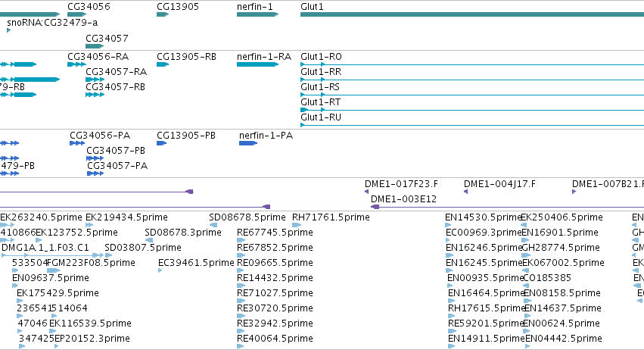Click the DMG1A.1_1.F03.C1 label
The image size is (644, 350).
pos(45,248)
